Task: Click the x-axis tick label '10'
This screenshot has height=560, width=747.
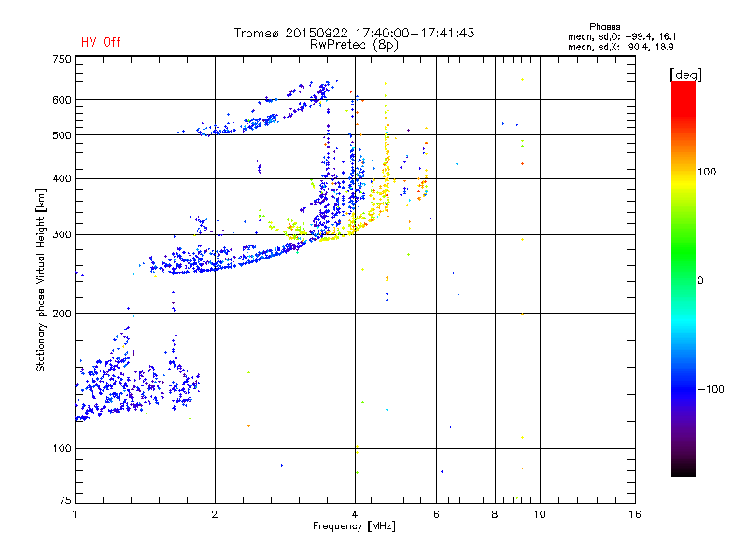Action: (x=540, y=514)
